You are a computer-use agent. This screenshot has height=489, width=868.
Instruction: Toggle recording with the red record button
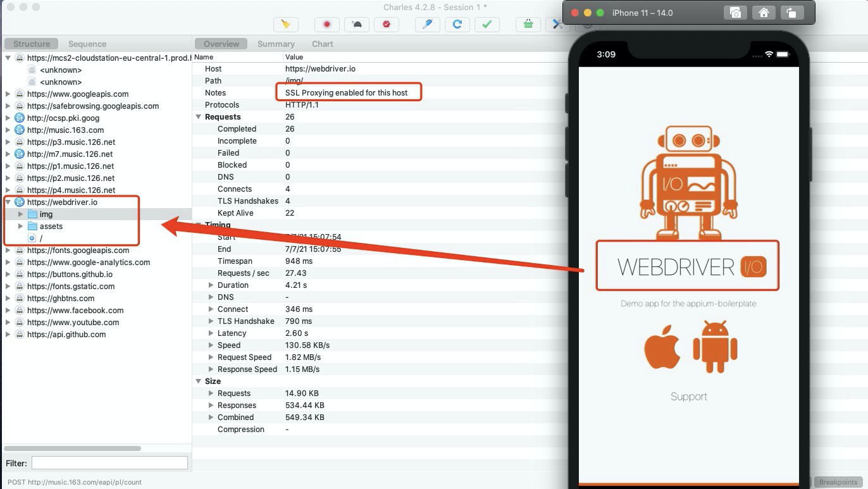point(327,25)
